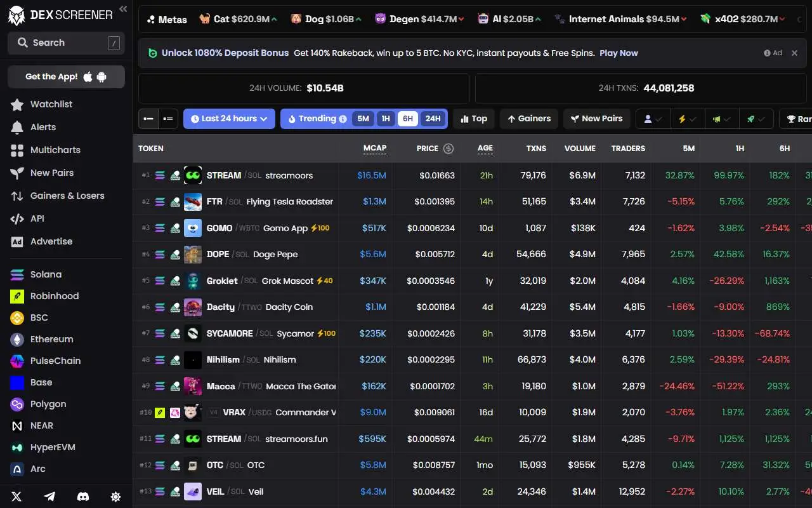
Task: Click the info icon beside Trending
Action: pos(343,119)
